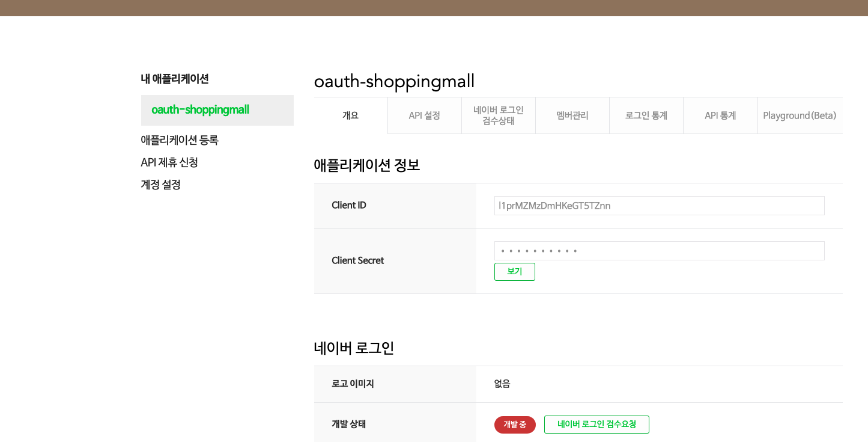Open the Playground (Beta) tab

(800, 115)
